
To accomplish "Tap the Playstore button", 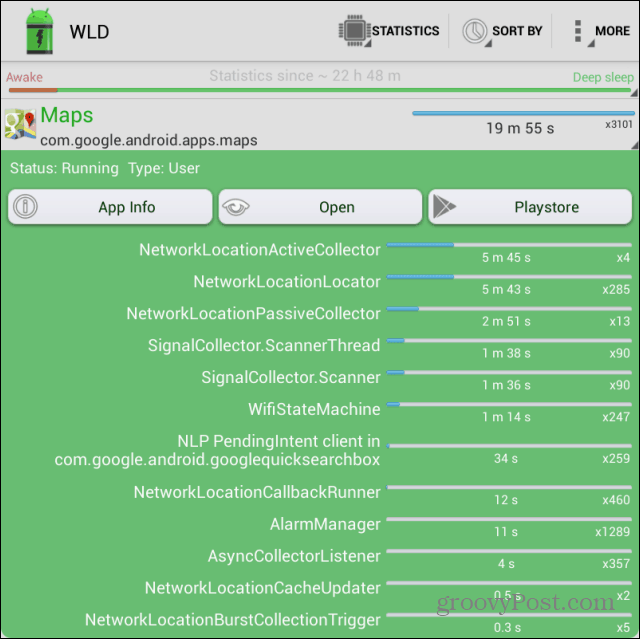I will [530, 206].
